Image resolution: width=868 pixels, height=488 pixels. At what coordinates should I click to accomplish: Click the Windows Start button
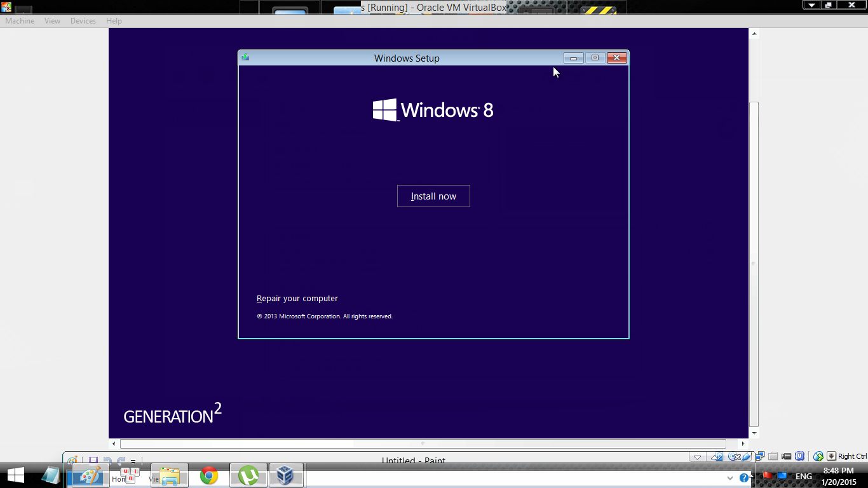click(x=15, y=475)
